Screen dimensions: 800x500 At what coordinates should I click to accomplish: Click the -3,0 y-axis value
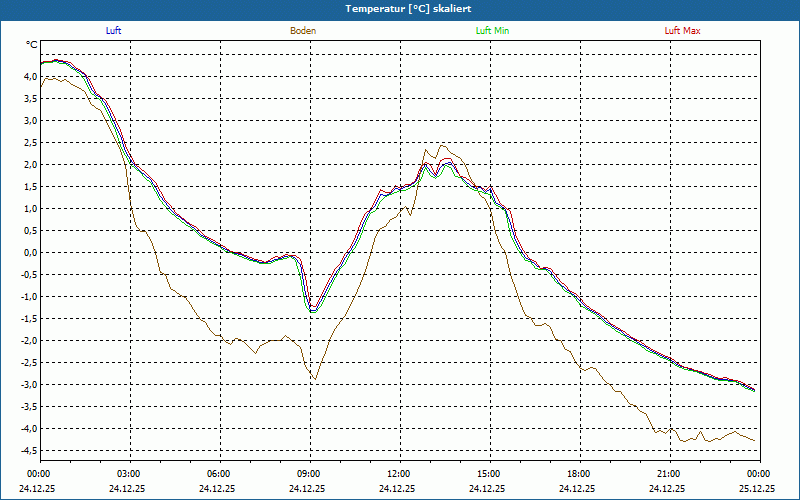tap(28, 385)
